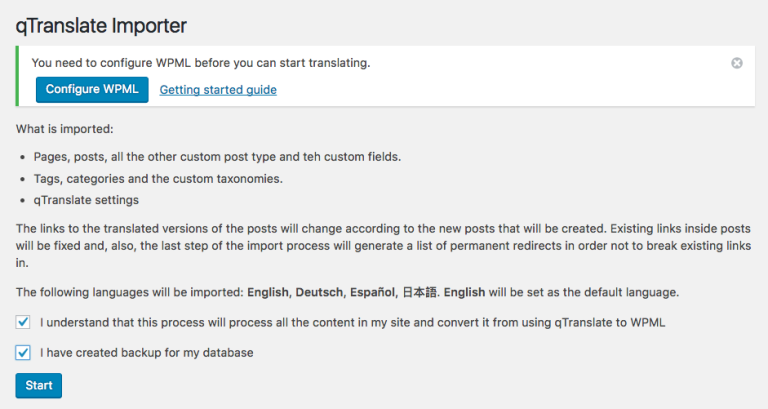Dismiss the WPML configuration notice

[x=737, y=63]
